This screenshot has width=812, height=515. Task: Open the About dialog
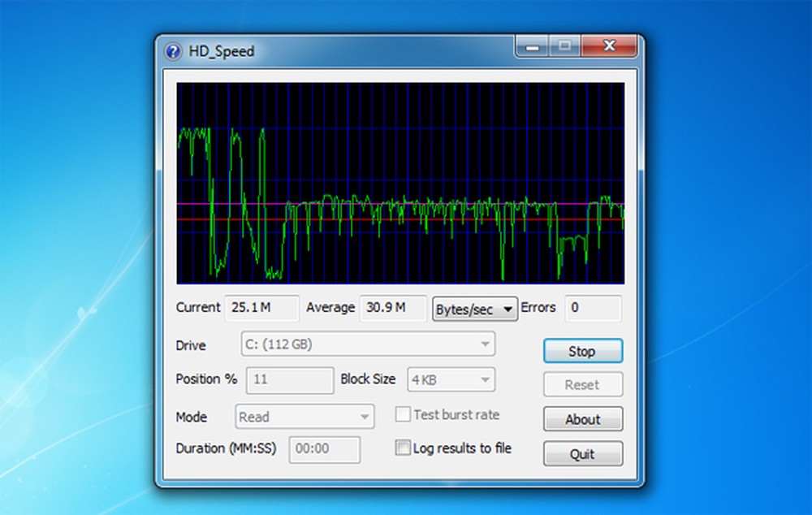coord(582,419)
